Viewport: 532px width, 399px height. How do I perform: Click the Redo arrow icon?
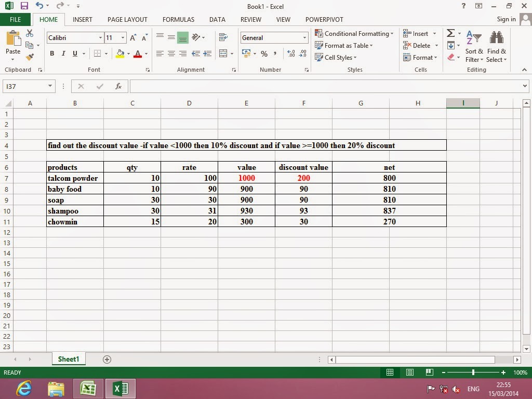pos(60,5)
